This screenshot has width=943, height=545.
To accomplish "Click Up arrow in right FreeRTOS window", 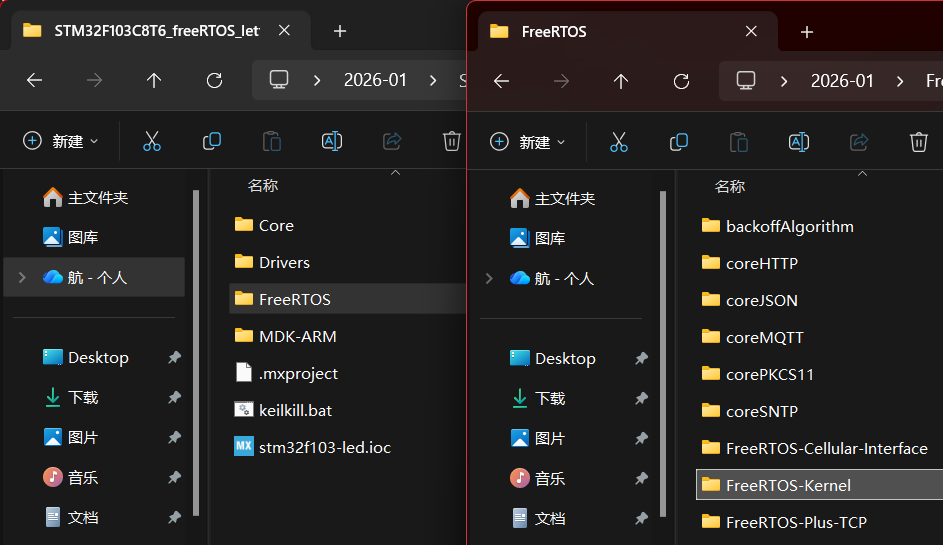I will (x=621, y=81).
